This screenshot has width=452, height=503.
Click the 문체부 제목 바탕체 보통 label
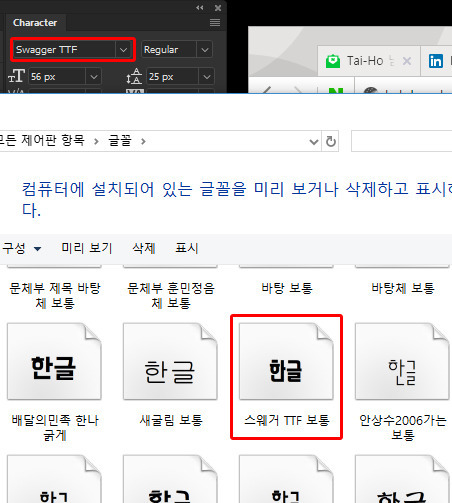coord(55,295)
